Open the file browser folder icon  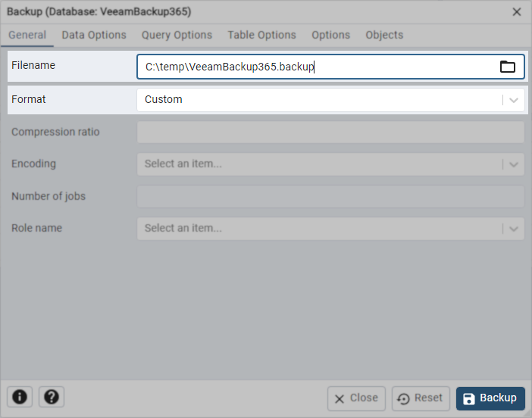tap(507, 67)
